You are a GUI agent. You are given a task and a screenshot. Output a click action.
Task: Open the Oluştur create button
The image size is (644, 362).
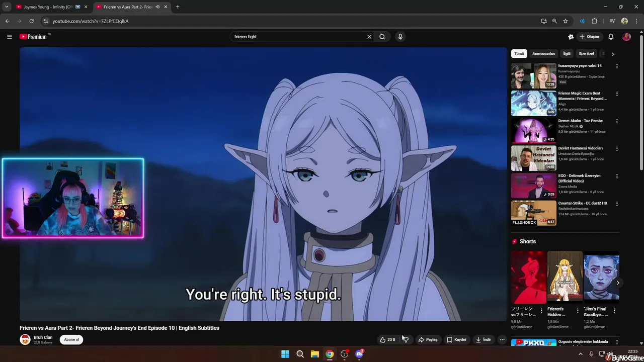click(589, 37)
